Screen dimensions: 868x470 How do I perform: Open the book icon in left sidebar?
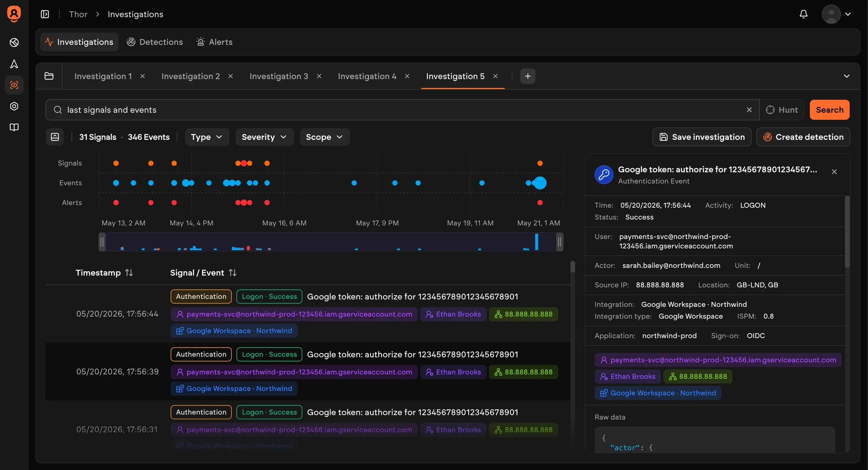click(x=14, y=127)
